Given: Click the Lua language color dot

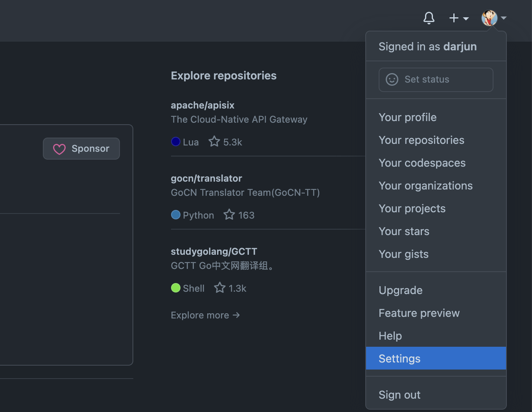Looking at the screenshot, I should [x=176, y=142].
